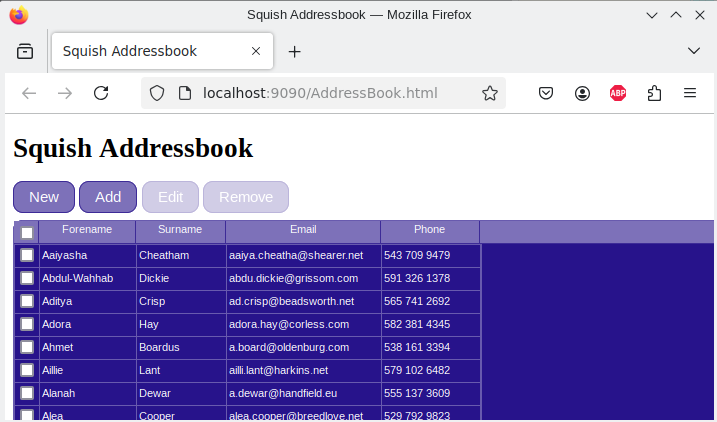Screen dimensions: 717x422
Task: Show site information page icon
Action: [185, 93]
